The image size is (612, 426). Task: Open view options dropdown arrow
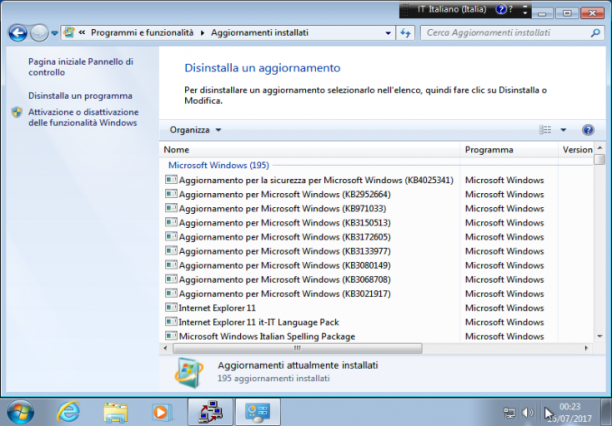coord(563,130)
